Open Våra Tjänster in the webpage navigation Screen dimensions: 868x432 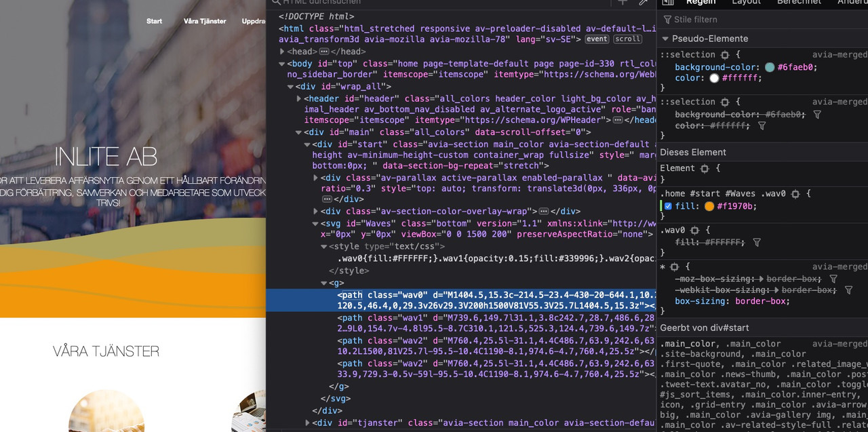tap(205, 21)
